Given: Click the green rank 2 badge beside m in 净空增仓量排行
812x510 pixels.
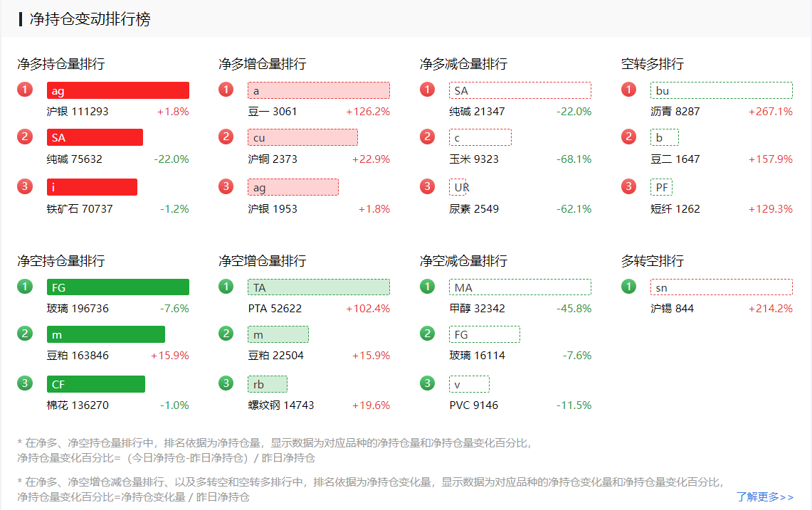Looking at the screenshot, I should point(226,334).
